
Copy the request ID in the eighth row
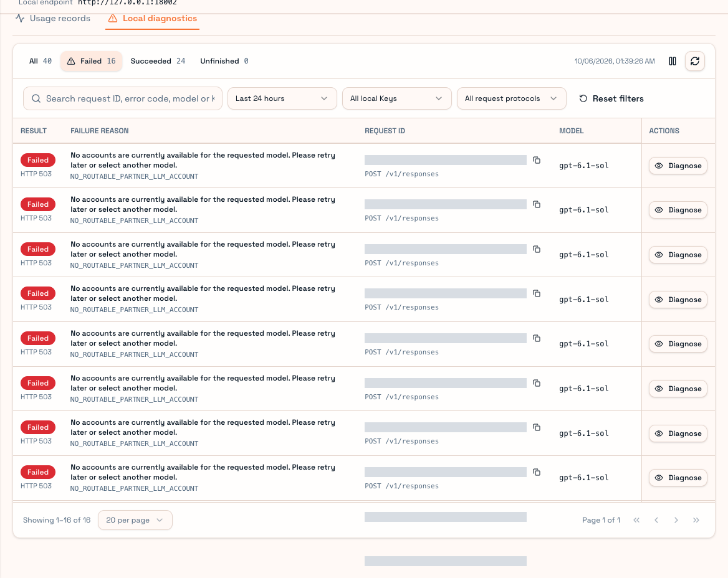pos(537,471)
